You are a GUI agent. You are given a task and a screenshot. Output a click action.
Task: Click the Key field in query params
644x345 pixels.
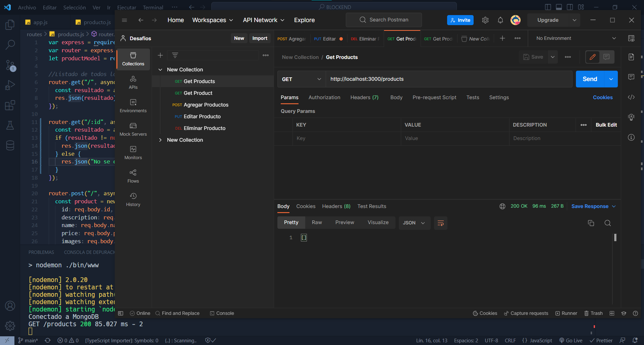[347, 138]
